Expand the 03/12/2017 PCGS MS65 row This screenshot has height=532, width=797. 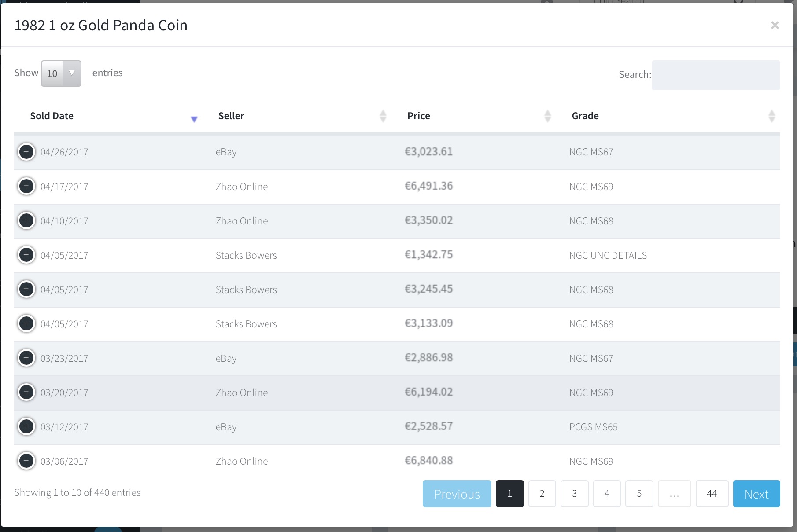coord(26,426)
